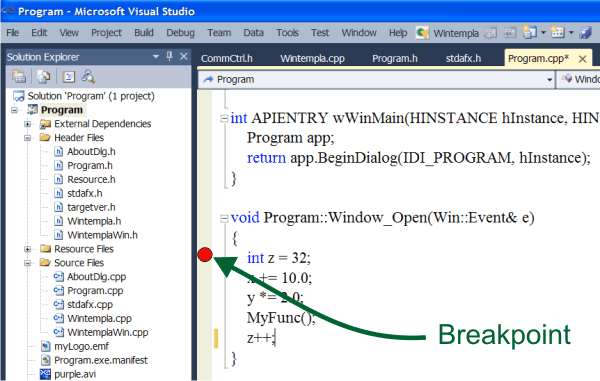
Task: Switch to the Program.h editor tab
Action: tap(395, 58)
